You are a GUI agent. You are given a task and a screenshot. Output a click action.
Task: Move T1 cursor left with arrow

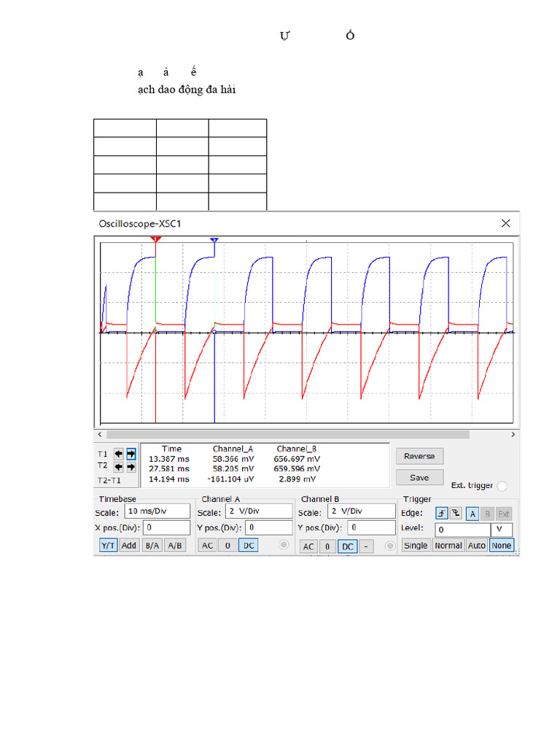118,453
